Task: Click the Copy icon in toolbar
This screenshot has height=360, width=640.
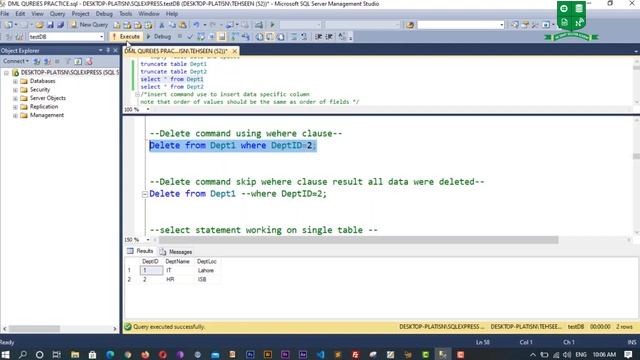Action: pyautogui.click(x=172, y=25)
